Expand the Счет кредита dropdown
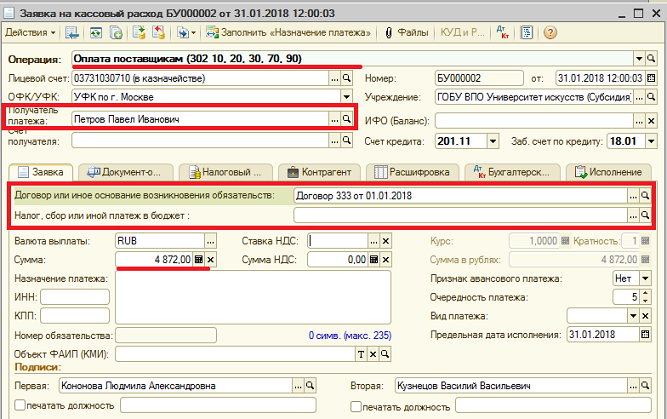Image resolution: width=667 pixels, height=419 pixels. tap(493, 141)
